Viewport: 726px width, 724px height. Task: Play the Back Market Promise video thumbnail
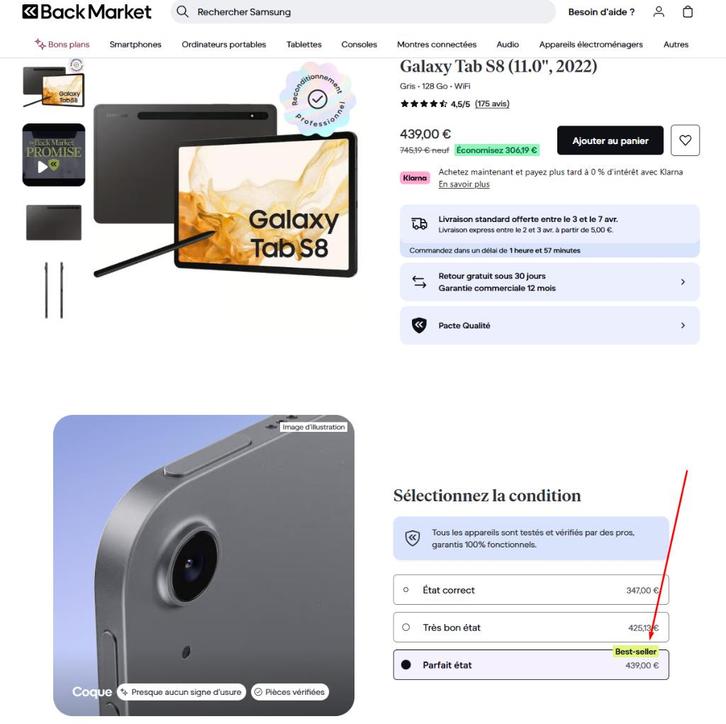click(x=54, y=155)
